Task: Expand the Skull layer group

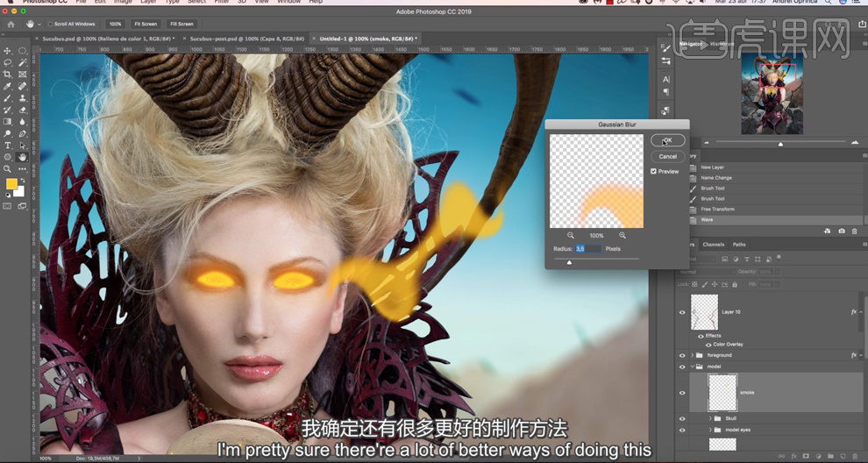Action: coord(710,418)
